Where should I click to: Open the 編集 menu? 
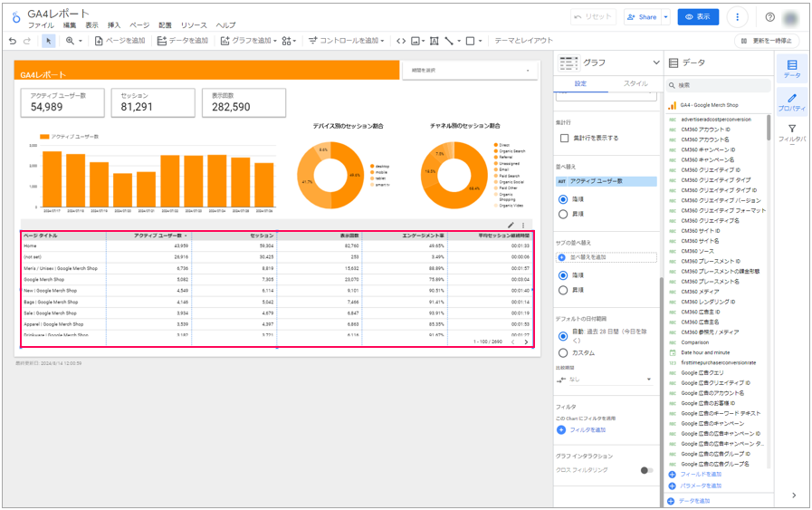click(70, 25)
